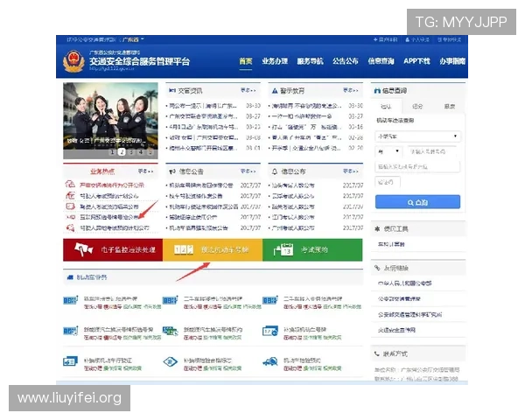Click the yellow 预选机动车号牌 banner button
This screenshot has width=525, height=420.
pos(213,249)
